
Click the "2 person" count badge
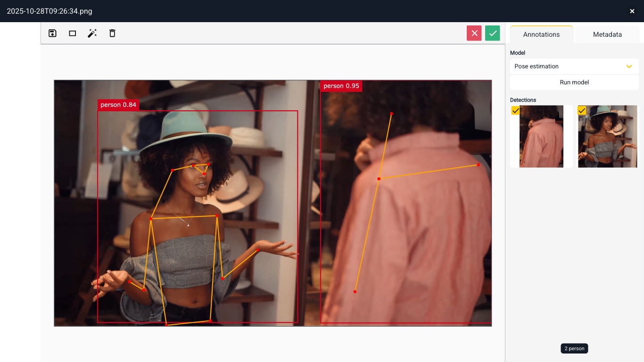tap(574, 349)
